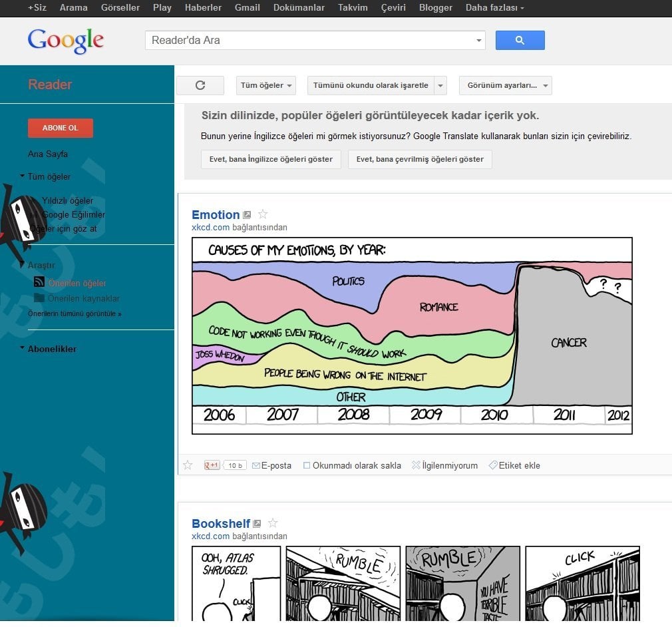The width and height of the screenshot is (672, 627).
Task: Click the RSS icon beside Önerilen öğeler
Action: (x=39, y=282)
